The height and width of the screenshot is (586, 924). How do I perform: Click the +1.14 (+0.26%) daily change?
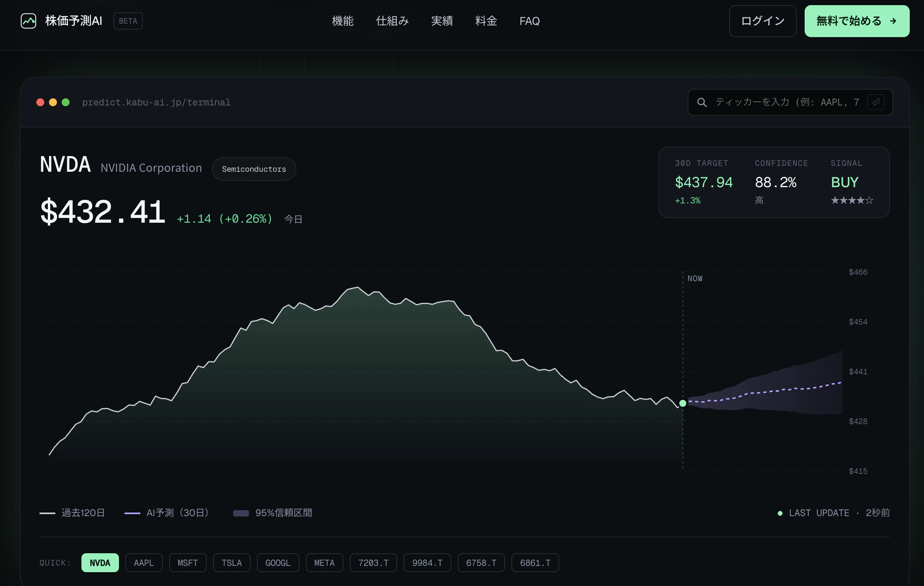tap(224, 219)
